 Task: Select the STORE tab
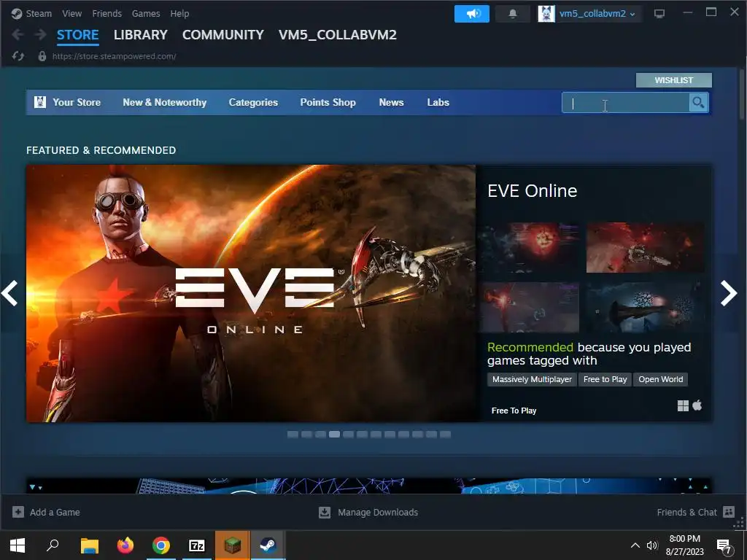pos(77,35)
